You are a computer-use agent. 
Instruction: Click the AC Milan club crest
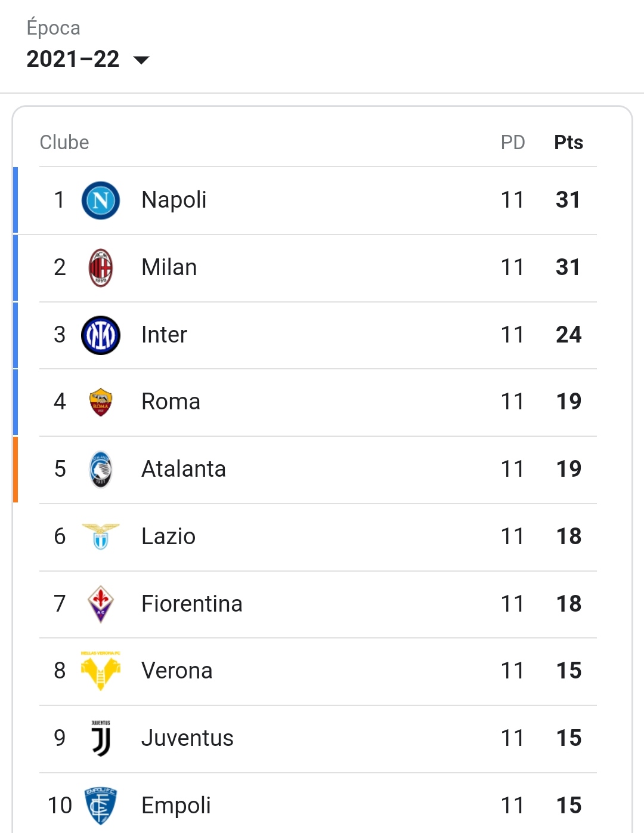[101, 268]
